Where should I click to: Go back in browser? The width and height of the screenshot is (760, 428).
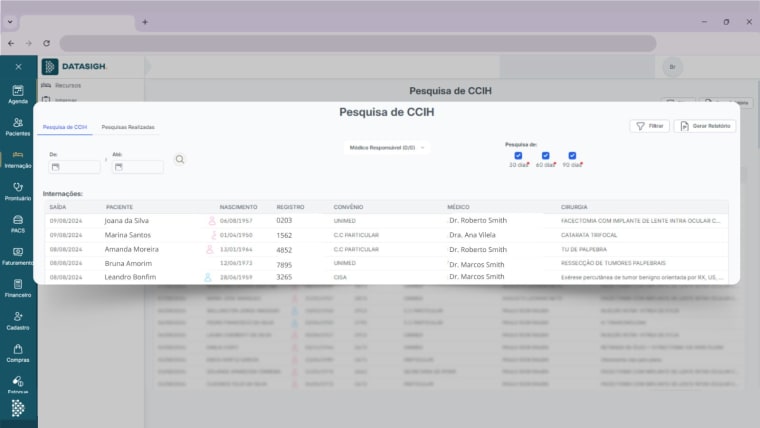11,43
